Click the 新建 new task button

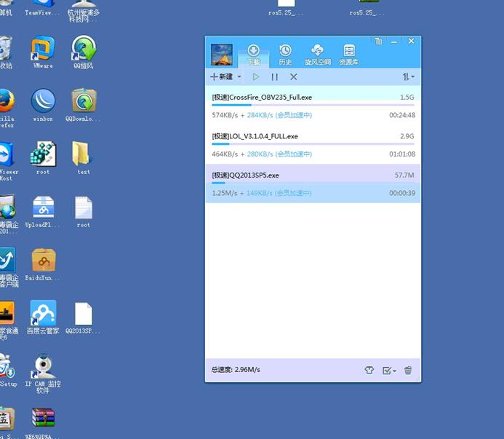click(222, 76)
